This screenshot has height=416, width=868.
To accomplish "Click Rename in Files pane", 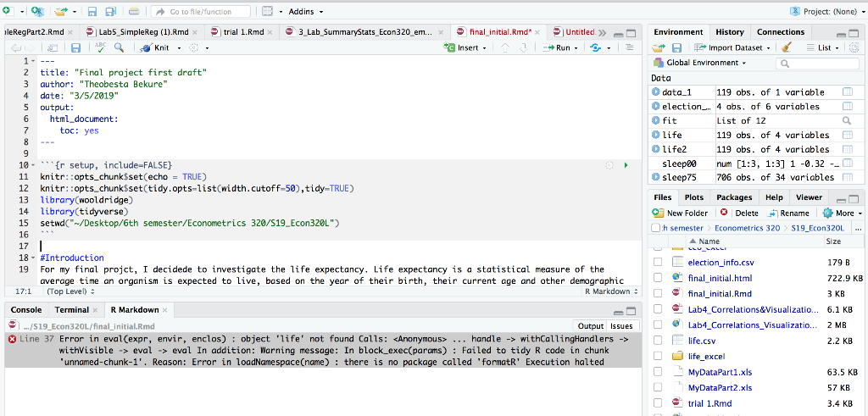I will coord(788,213).
